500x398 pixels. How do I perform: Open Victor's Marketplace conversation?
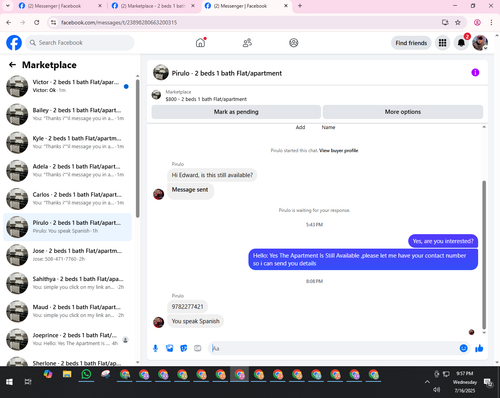coord(68,86)
